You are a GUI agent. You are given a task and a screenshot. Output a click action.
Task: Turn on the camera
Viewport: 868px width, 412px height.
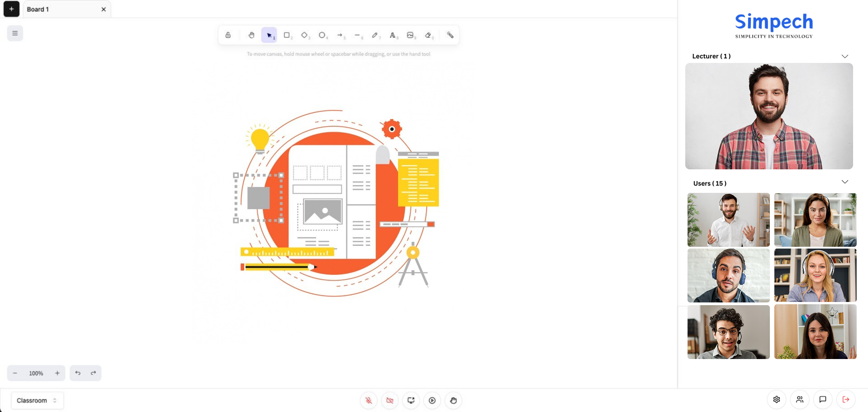tap(390, 400)
